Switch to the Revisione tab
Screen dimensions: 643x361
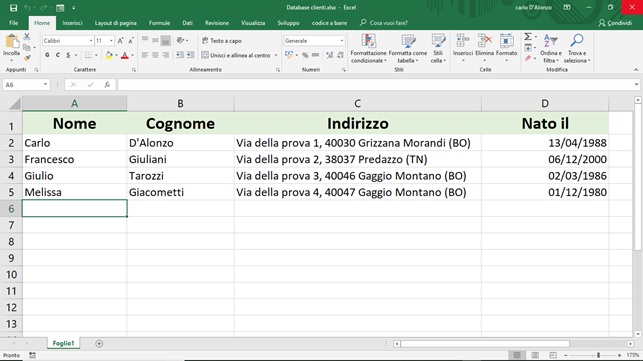tap(217, 23)
